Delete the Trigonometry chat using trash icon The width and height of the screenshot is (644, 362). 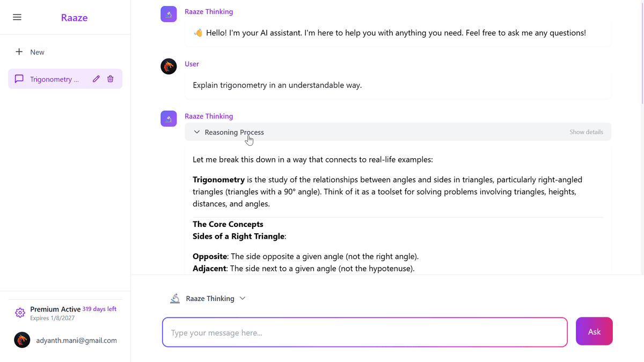(x=110, y=78)
